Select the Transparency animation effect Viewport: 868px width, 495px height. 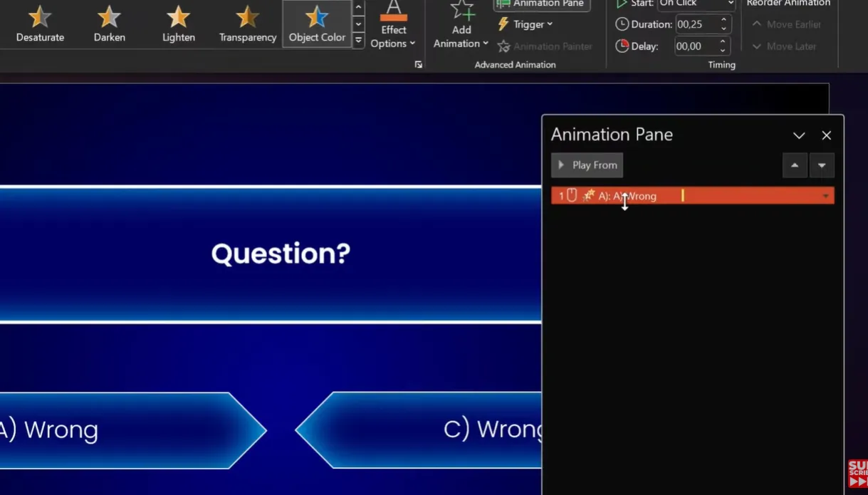coord(247,24)
